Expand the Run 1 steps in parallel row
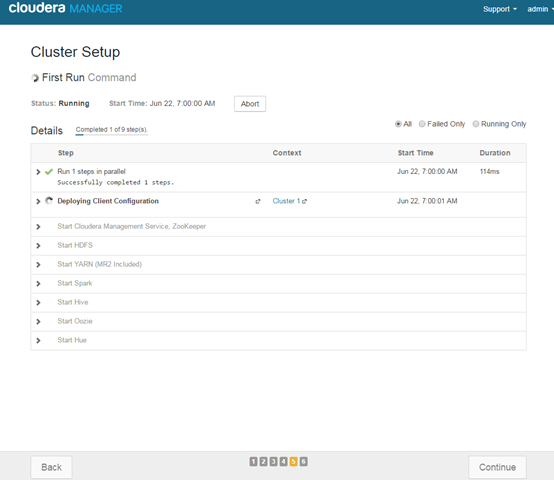The image size is (554, 480). (x=38, y=172)
